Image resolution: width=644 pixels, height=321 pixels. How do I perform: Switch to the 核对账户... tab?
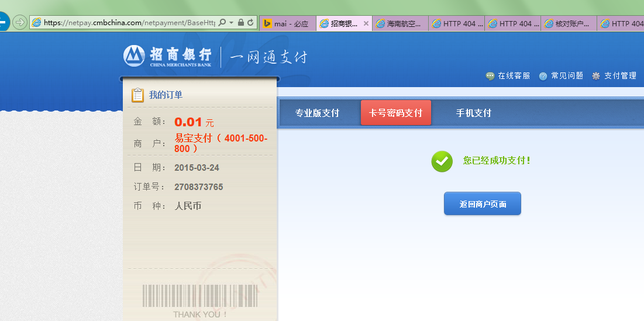pyautogui.click(x=569, y=24)
